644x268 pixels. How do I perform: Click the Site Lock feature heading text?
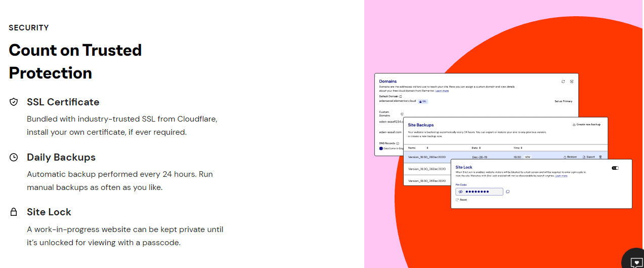coord(49,212)
